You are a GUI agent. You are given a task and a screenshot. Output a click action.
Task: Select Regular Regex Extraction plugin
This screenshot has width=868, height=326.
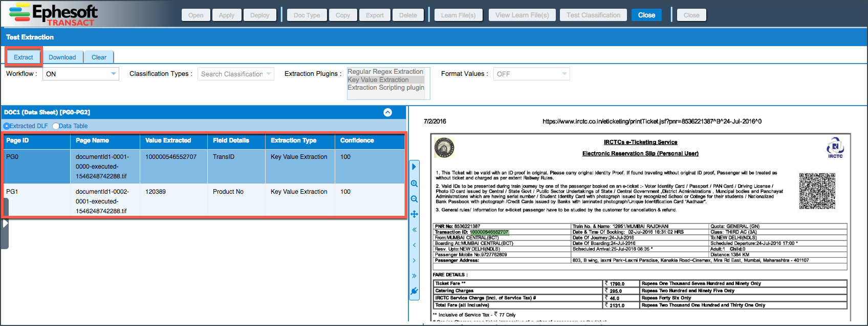click(385, 72)
